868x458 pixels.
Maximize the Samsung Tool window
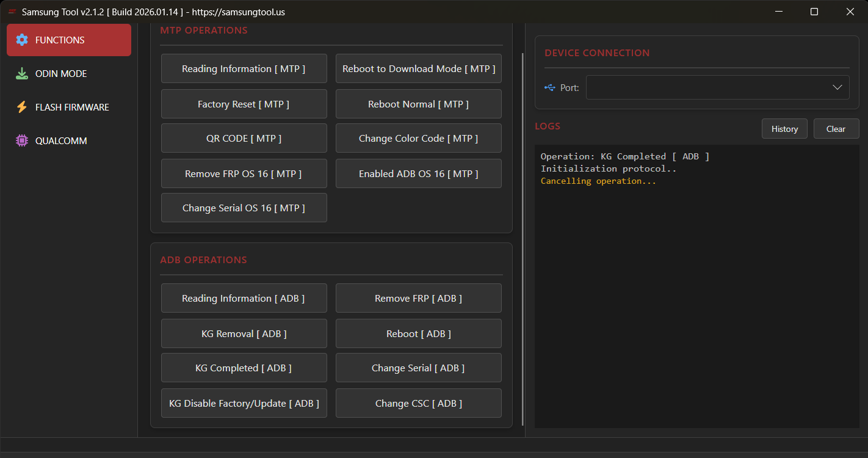[814, 12]
